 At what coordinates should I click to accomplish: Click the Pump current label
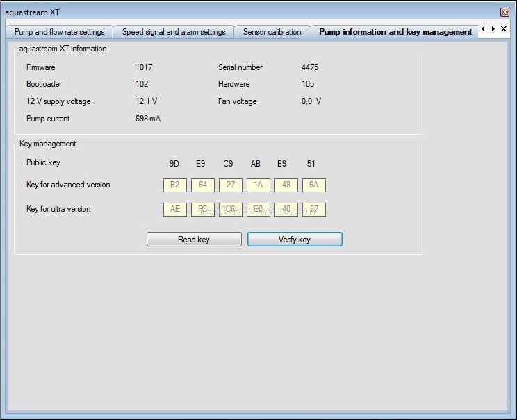(48, 119)
